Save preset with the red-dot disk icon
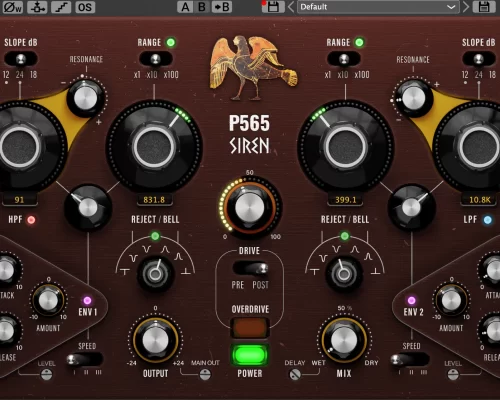500x400 pixels. (272, 7)
